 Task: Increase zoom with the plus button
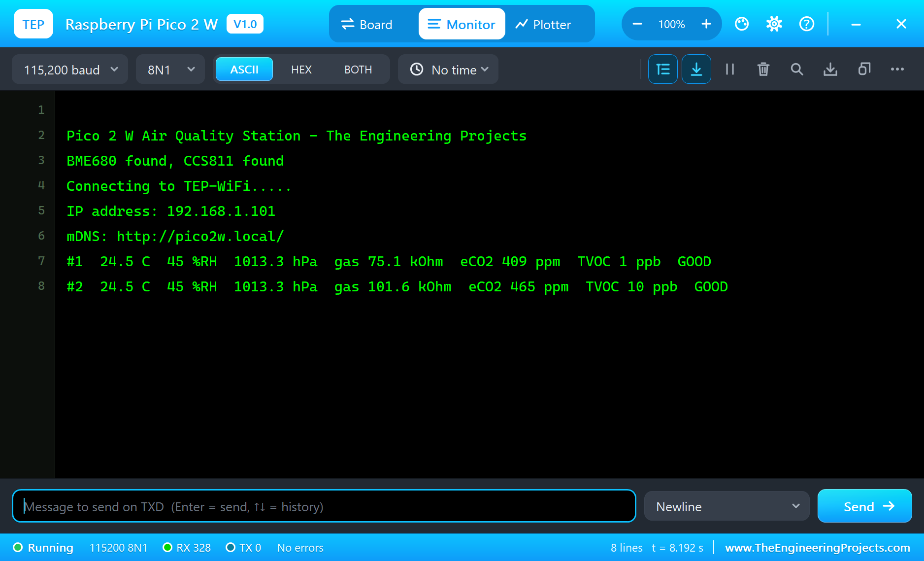(x=706, y=24)
